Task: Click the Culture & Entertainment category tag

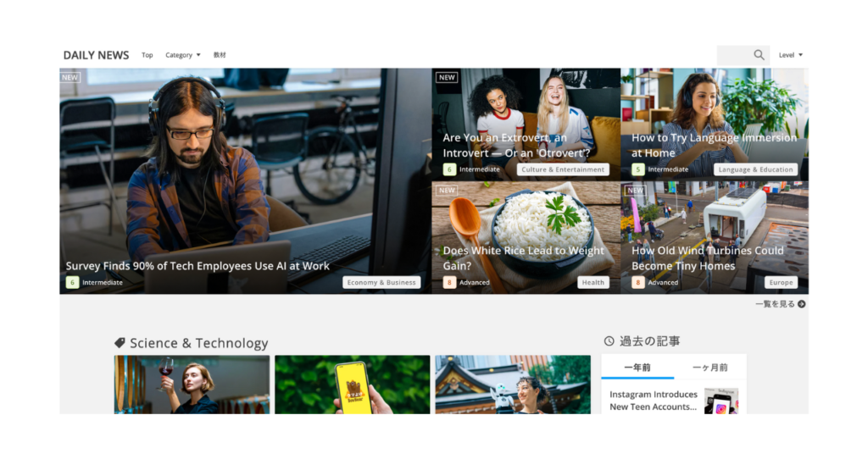Action: 563,169
